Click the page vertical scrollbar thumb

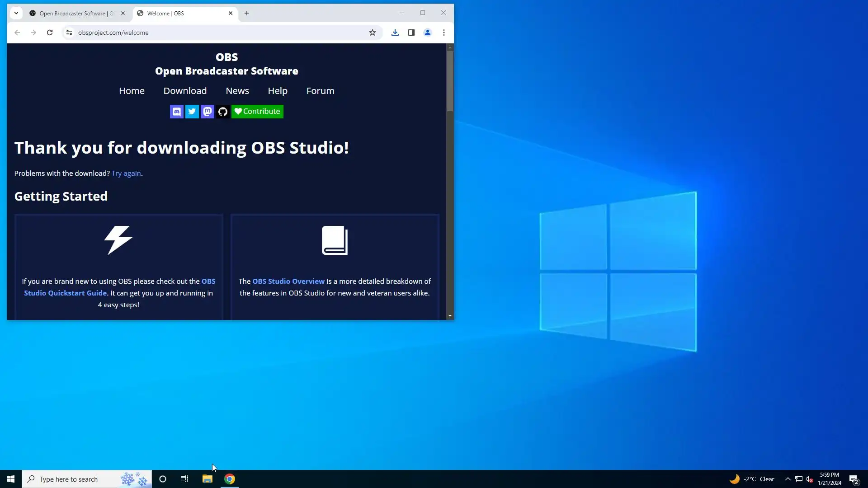(450, 81)
